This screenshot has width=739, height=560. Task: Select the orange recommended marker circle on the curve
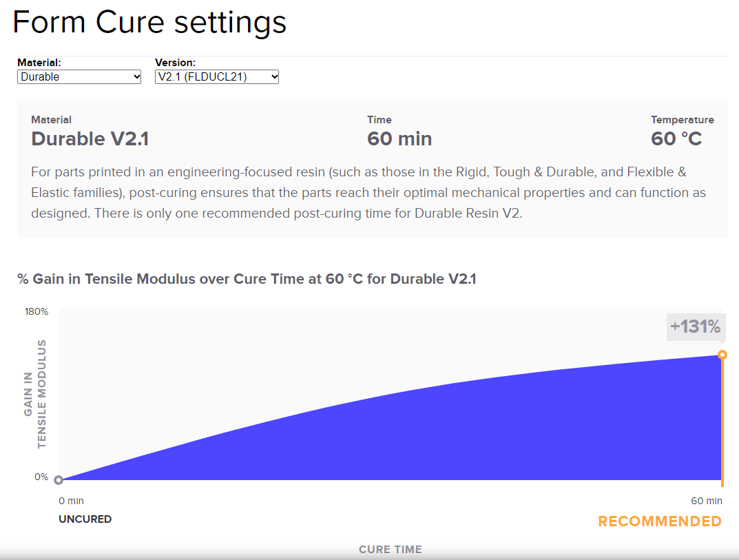(722, 355)
